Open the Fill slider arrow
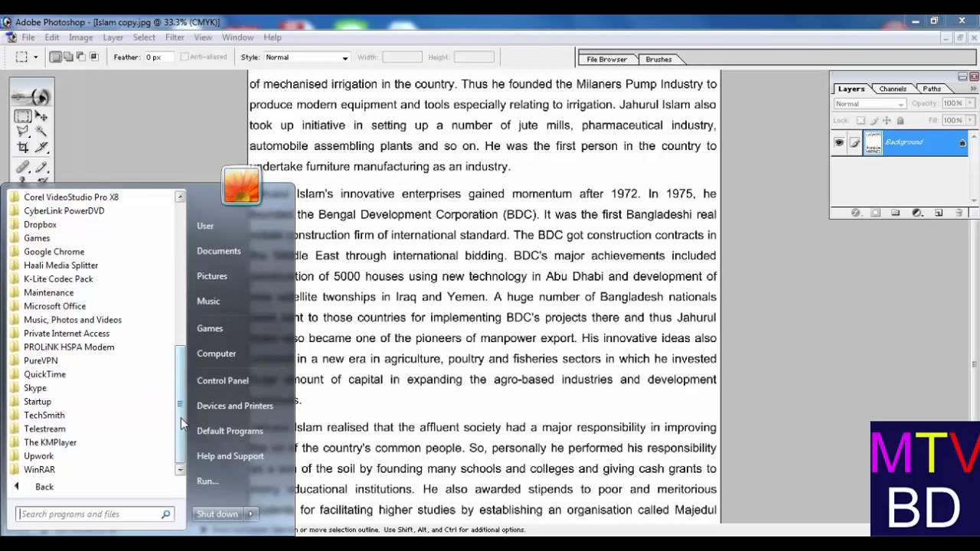The height and width of the screenshot is (551, 980). coord(969,120)
